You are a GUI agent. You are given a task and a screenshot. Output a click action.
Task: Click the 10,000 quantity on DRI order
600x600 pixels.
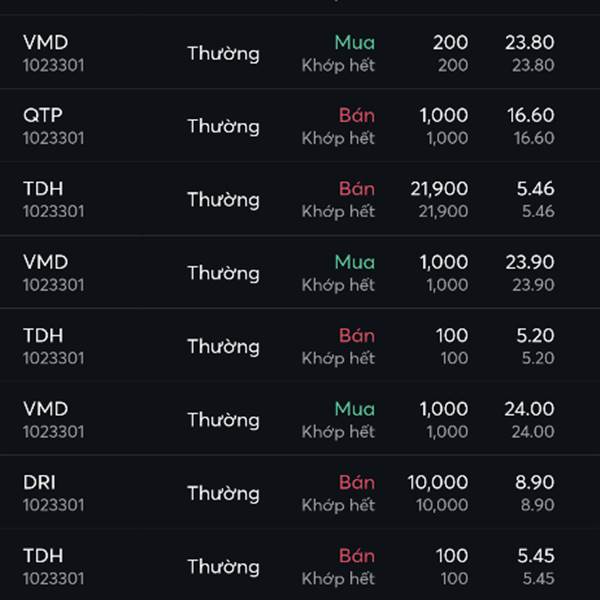point(438,482)
